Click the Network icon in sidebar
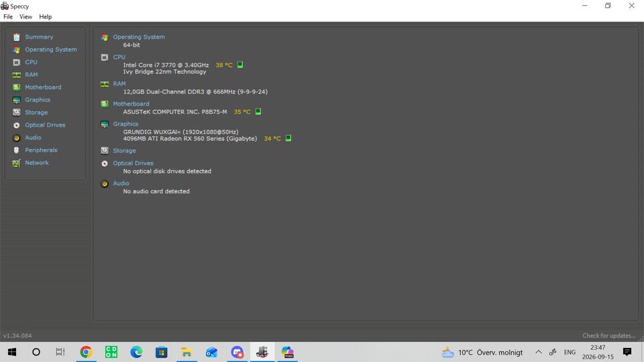The width and height of the screenshot is (644, 362). click(x=16, y=163)
